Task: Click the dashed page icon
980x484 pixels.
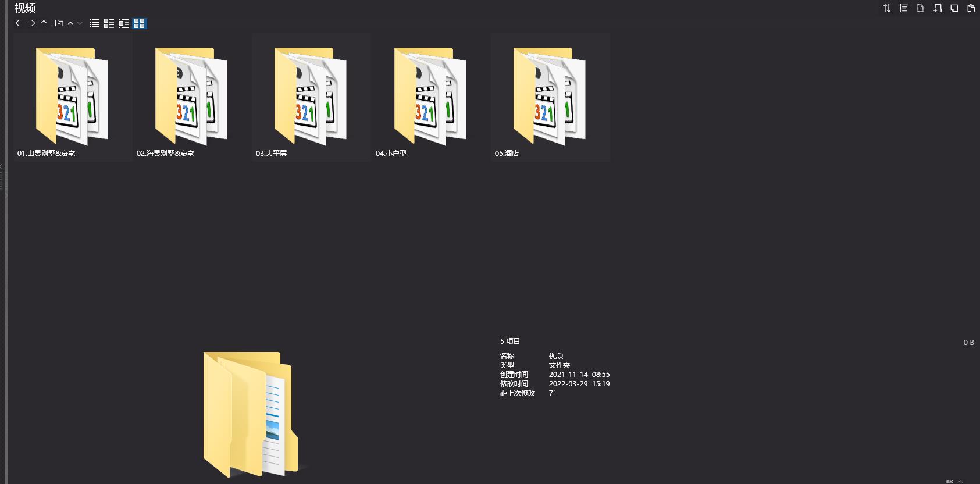Action: pos(921,8)
